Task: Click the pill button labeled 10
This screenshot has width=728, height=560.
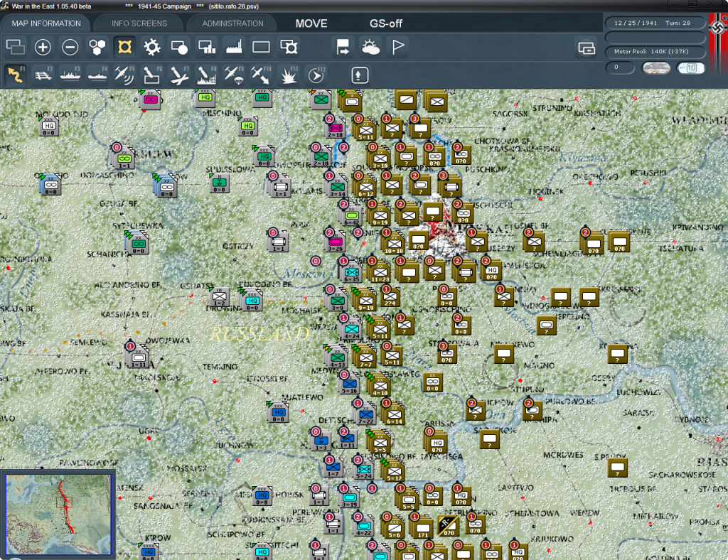Action: point(690,68)
